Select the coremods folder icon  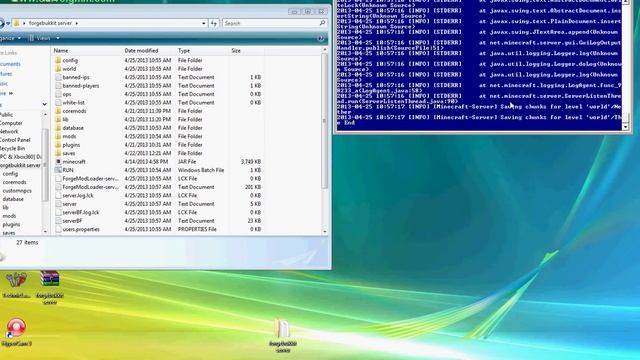pos(58,111)
